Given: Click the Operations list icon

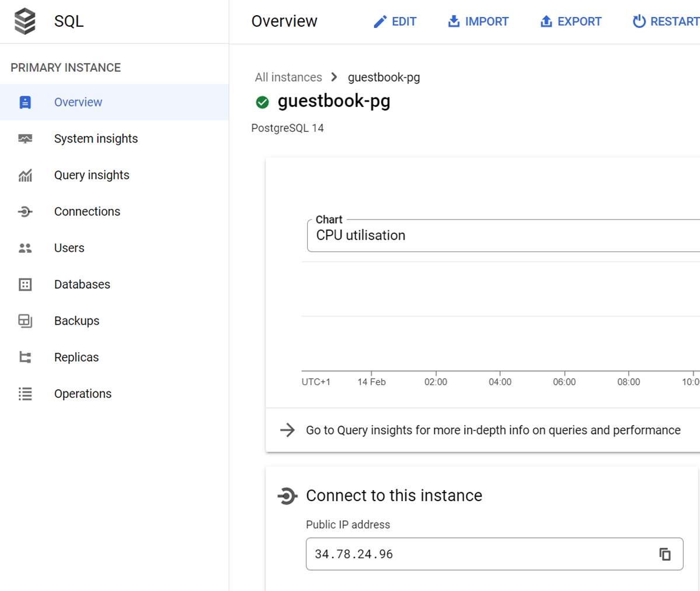Looking at the screenshot, I should (25, 394).
